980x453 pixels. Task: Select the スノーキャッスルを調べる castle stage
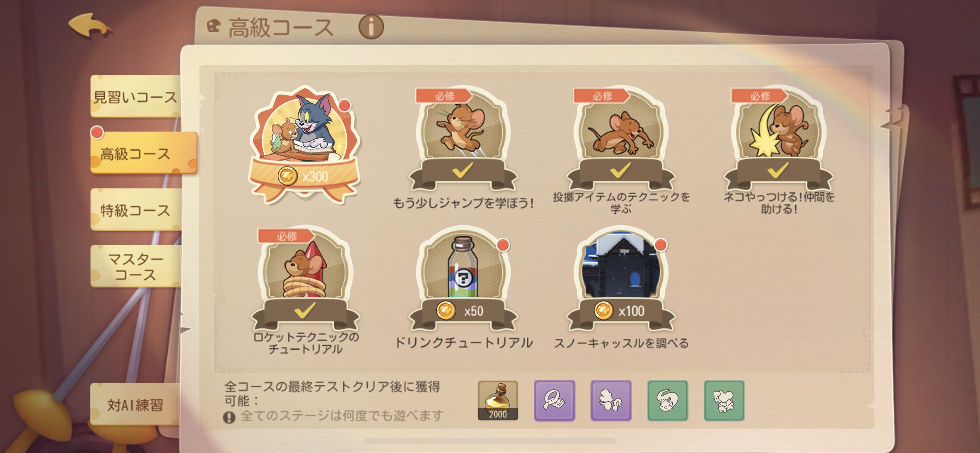(x=621, y=280)
